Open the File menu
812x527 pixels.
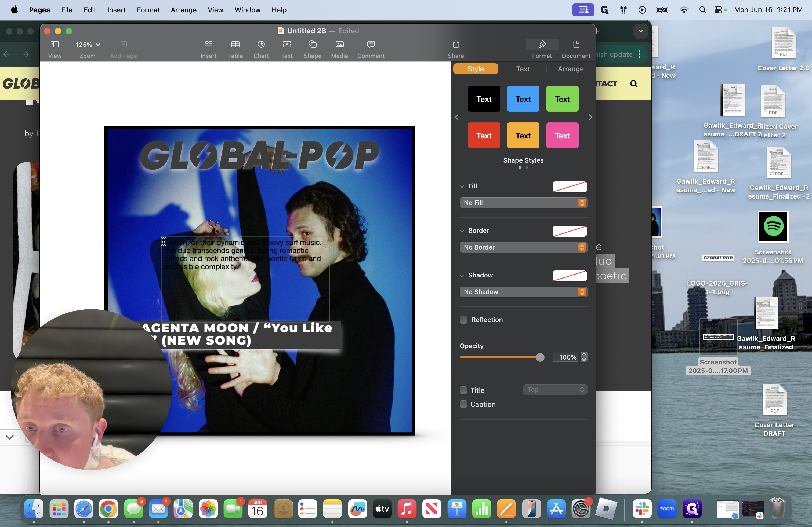[67, 10]
